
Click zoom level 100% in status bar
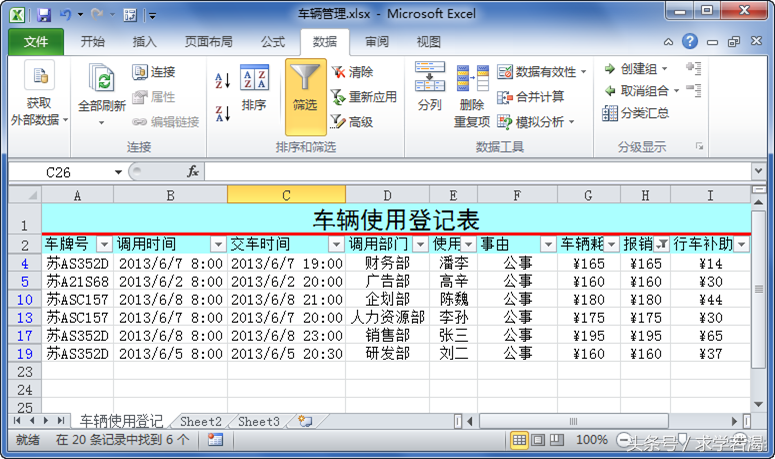click(592, 440)
